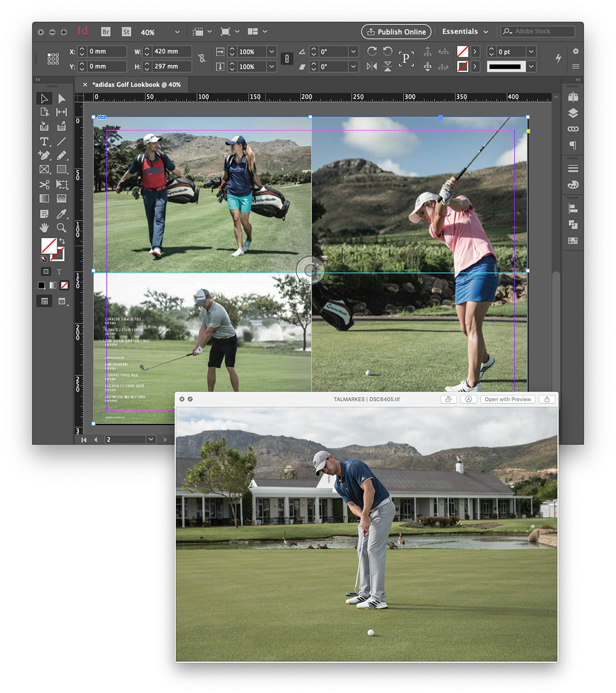Select the Content Collector tool
The image size is (616, 693).
(45, 126)
